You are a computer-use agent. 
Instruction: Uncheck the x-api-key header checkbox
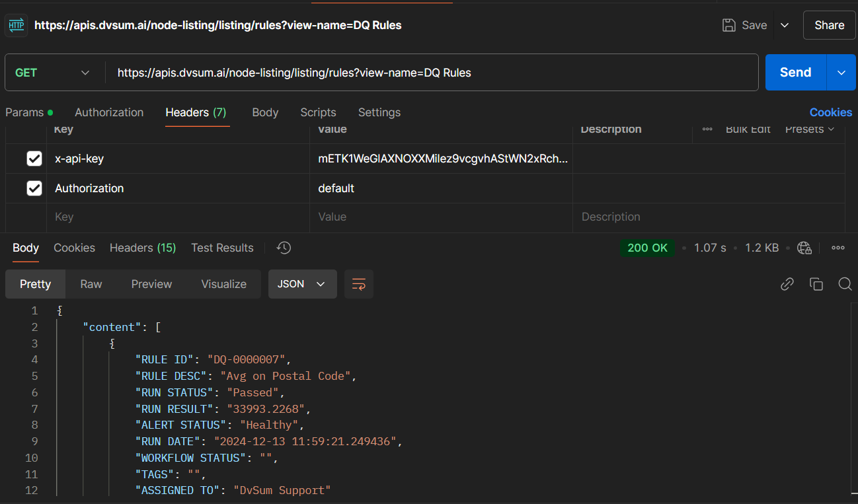pos(34,159)
